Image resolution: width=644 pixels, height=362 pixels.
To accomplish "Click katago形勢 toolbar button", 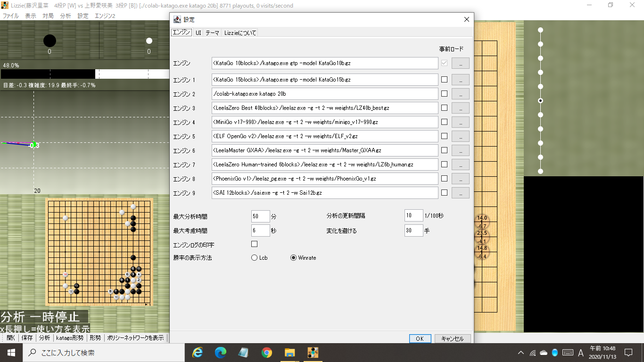I will (x=70, y=338).
